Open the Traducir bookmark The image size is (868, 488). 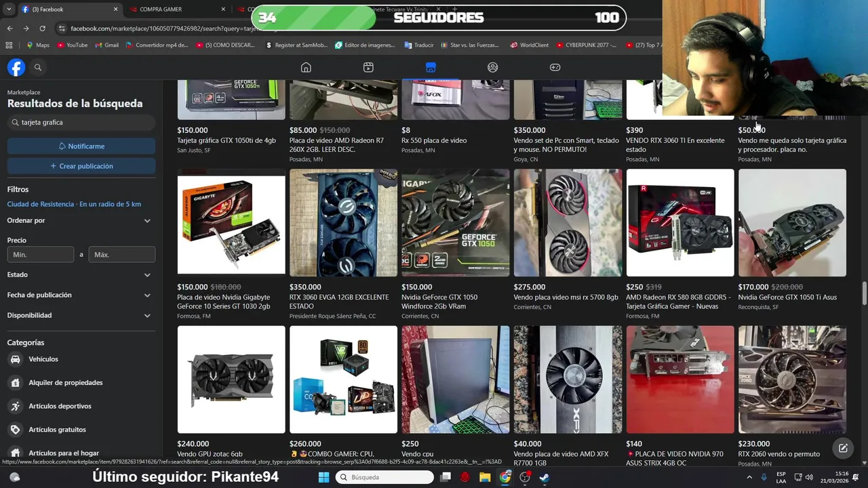pyautogui.click(x=418, y=45)
